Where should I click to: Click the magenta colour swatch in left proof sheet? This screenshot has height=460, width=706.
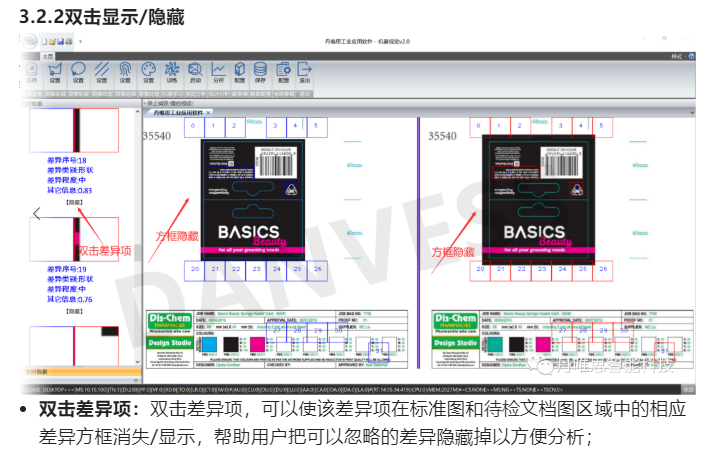(x=257, y=345)
